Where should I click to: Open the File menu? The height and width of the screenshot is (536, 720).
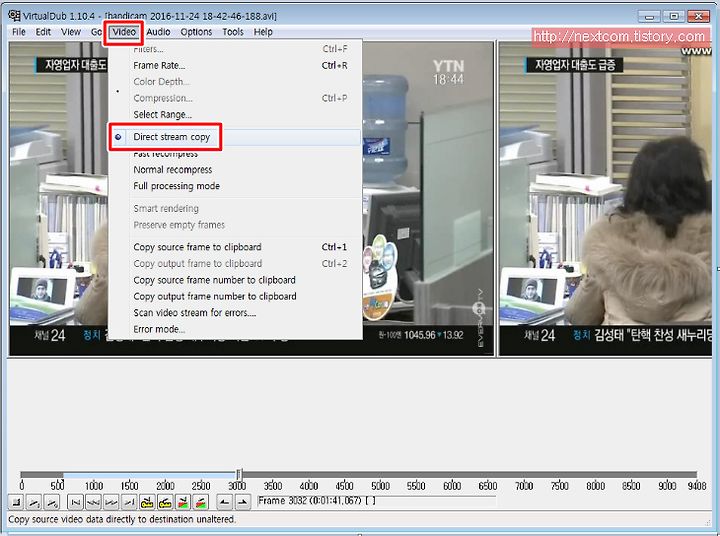[19, 32]
